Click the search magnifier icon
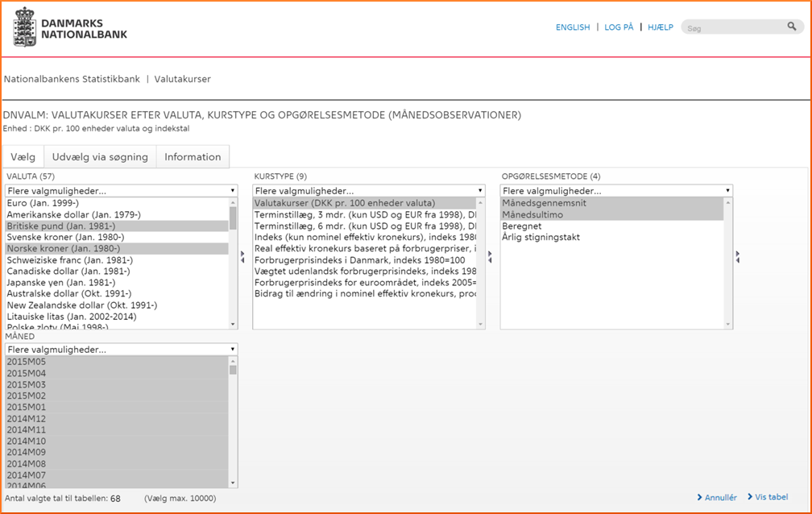This screenshot has height=514, width=812. point(792,27)
